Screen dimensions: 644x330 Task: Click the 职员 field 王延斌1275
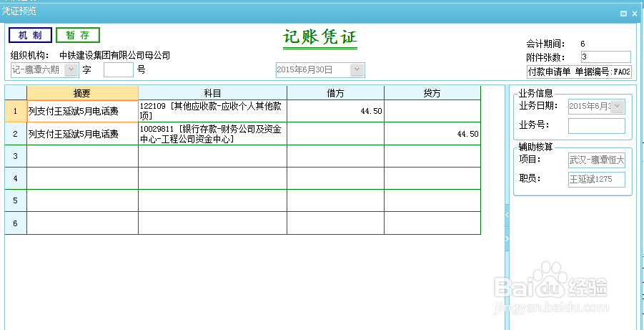click(596, 180)
